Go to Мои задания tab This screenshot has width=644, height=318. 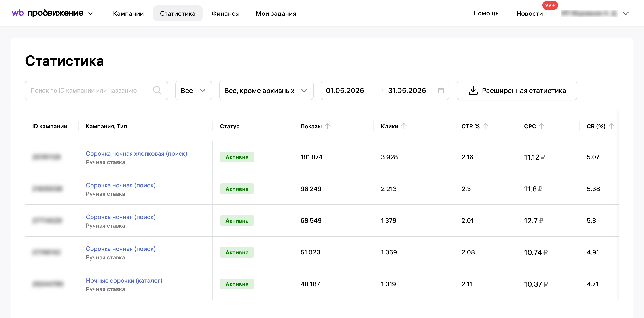pyautogui.click(x=276, y=13)
